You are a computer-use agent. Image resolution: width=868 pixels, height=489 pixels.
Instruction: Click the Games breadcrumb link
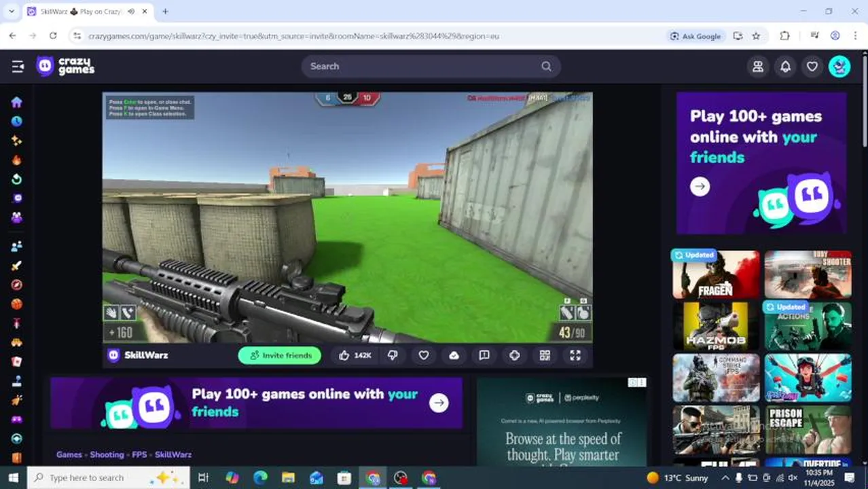[x=69, y=454]
